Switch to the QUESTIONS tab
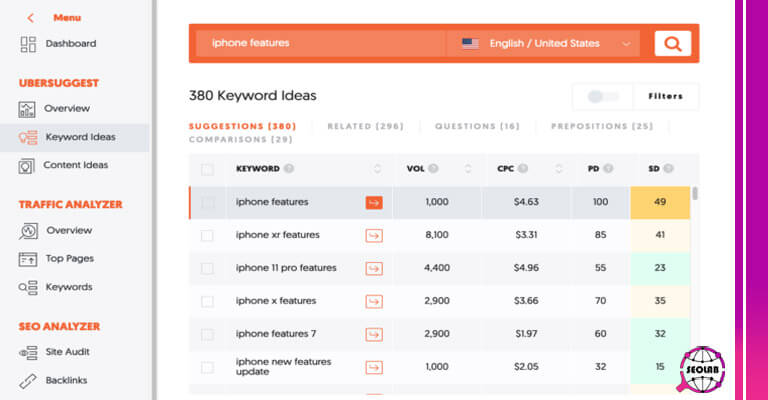 (x=477, y=126)
